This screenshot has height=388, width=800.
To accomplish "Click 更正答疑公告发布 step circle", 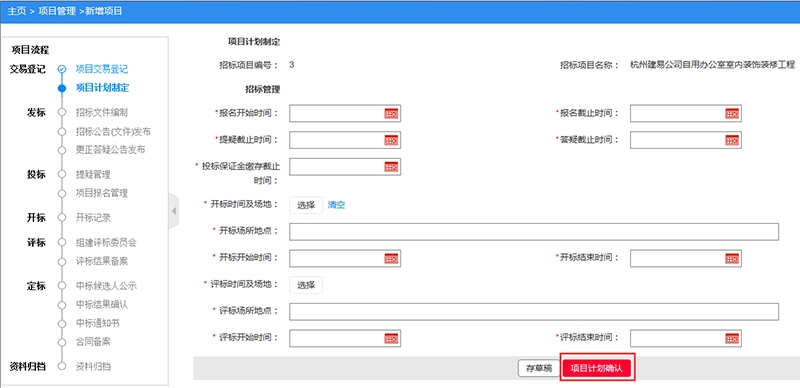I will coord(62,150).
